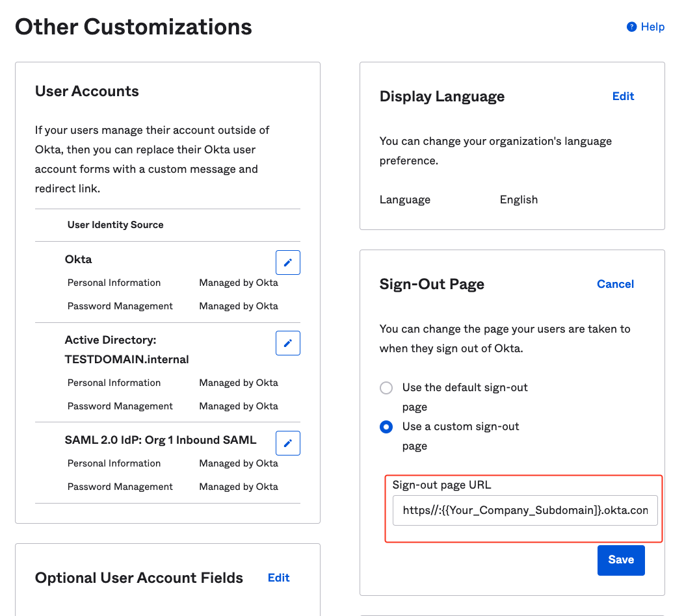The width and height of the screenshot is (684, 616).
Task: Click the pencil edit icon for Okta
Action: [x=288, y=263]
